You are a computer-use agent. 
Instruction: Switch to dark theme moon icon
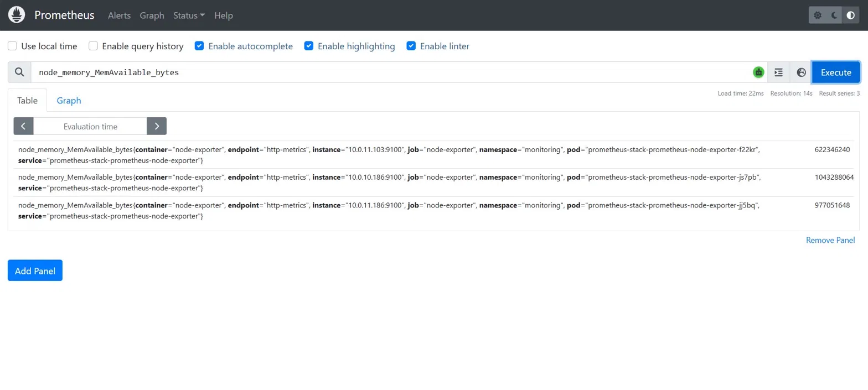[x=834, y=15]
